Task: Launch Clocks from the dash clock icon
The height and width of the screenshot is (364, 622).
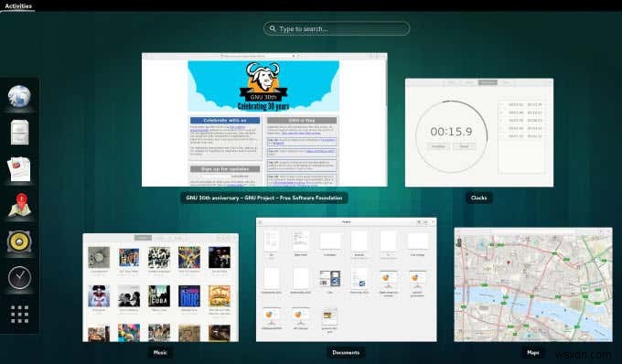Action: [x=19, y=277]
